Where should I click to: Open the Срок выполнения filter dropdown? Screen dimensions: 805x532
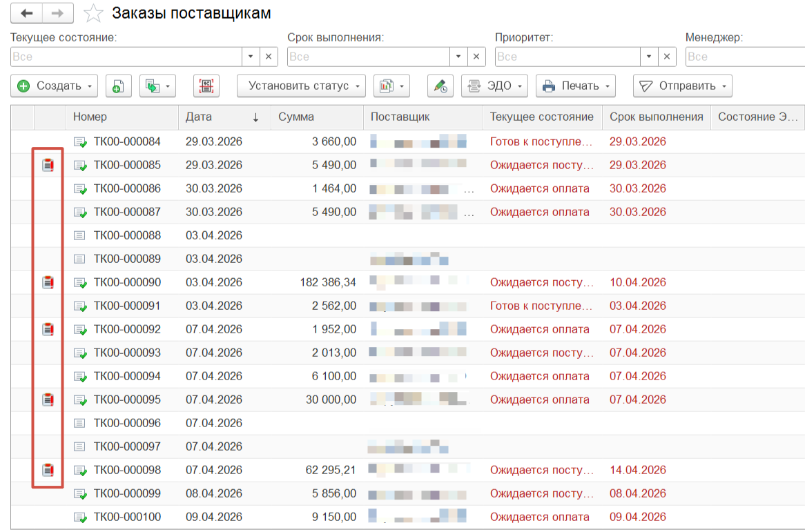click(458, 57)
